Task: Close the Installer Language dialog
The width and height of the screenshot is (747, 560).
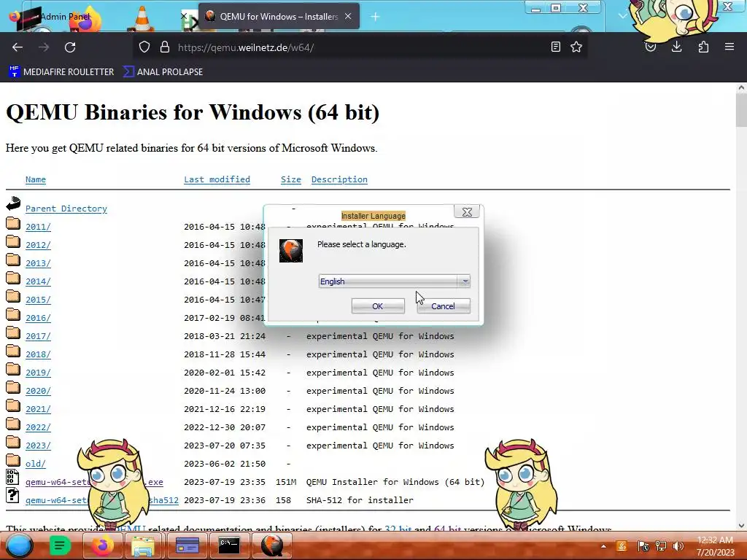Action: tap(467, 212)
